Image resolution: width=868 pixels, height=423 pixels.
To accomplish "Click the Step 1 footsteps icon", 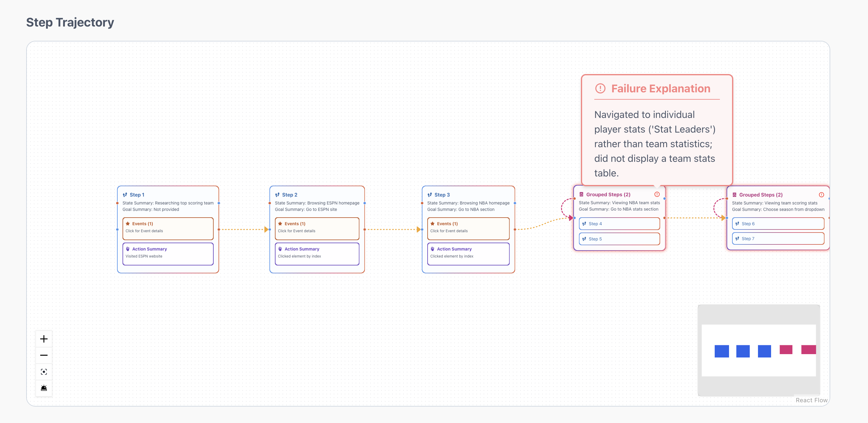I will tap(125, 195).
